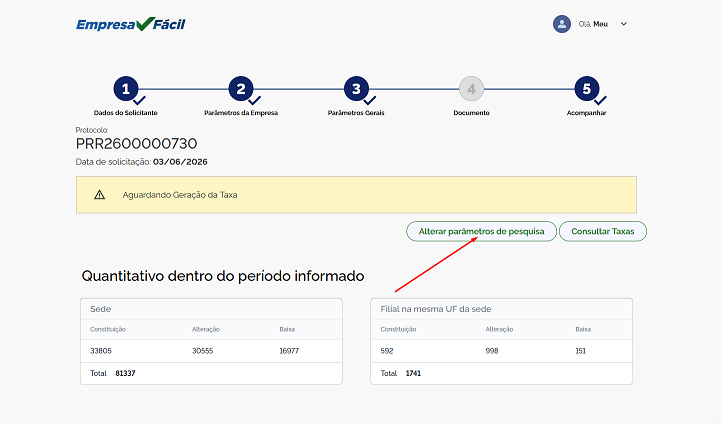
Task: Go to step 1 Dados do Solicitante
Action: (x=126, y=89)
